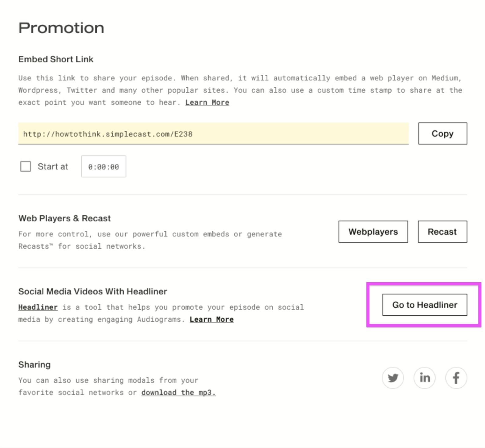The image size is (485, 448).
Task: Open Learn More under Embed Short Link
Action: pos(207,103)
